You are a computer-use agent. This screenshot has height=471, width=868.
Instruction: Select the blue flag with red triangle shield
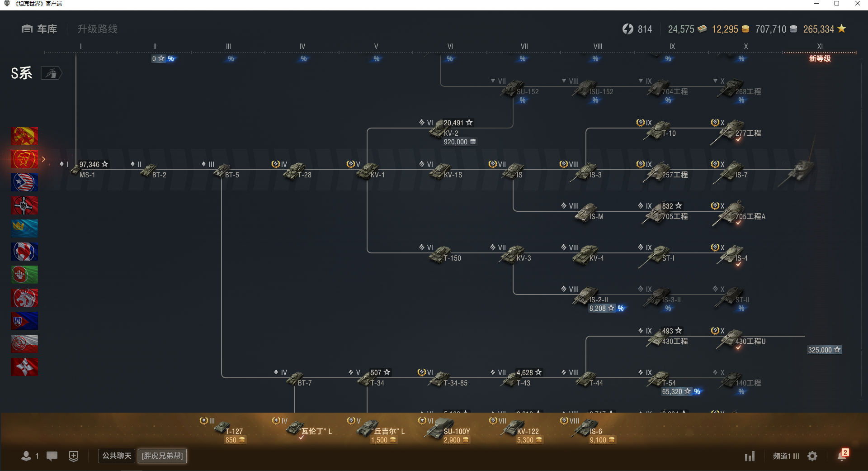(24, 321)
